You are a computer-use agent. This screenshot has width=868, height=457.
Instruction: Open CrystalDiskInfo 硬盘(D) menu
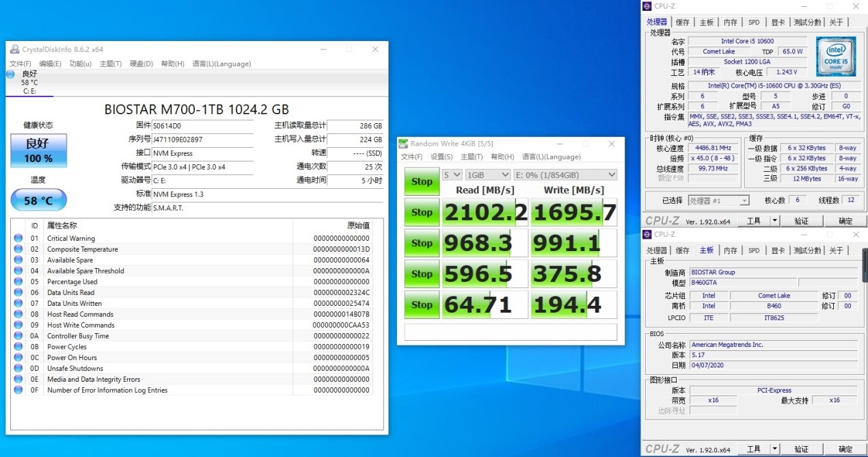[x=141, y=64]
